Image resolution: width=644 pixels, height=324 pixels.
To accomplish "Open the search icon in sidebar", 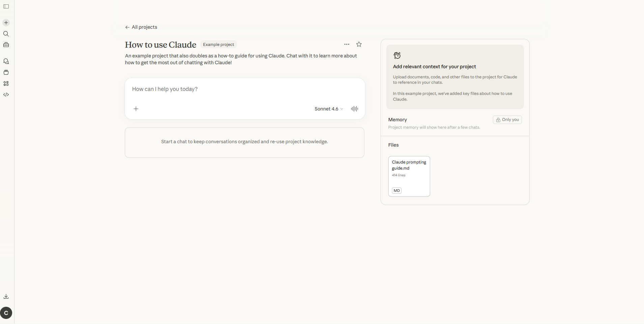I will tap(6, 34).
